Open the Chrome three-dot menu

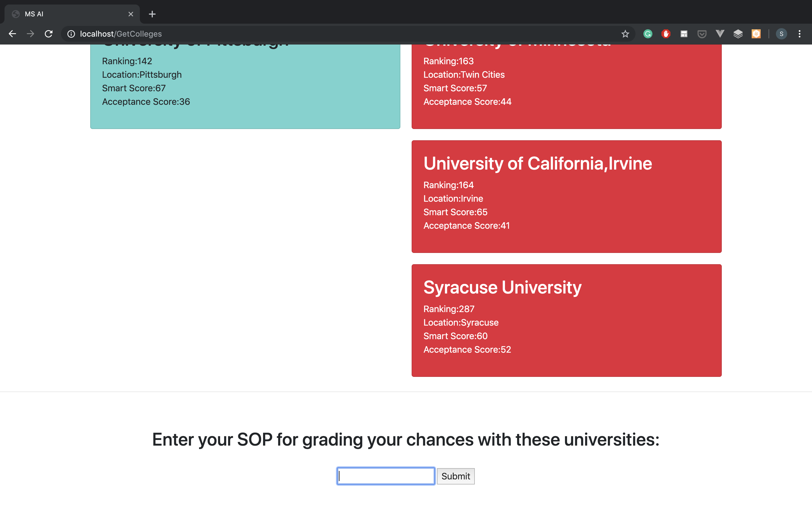[800, 34]
